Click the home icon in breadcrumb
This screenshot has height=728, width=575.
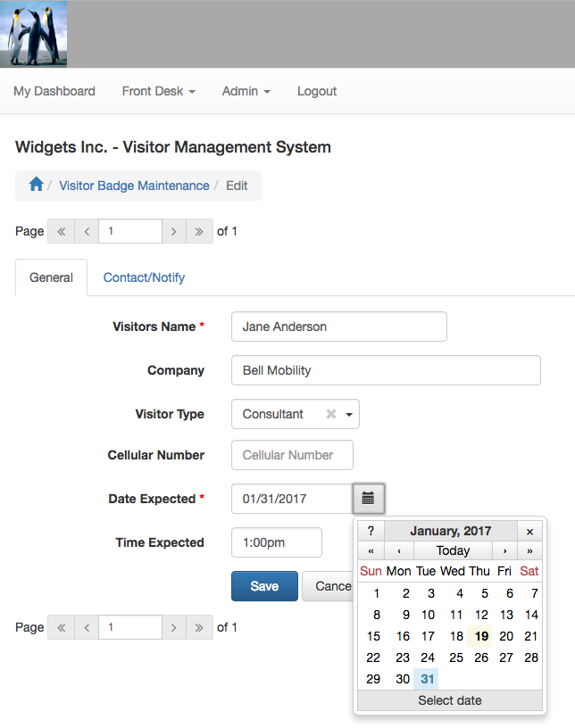(x=36, y=185)
